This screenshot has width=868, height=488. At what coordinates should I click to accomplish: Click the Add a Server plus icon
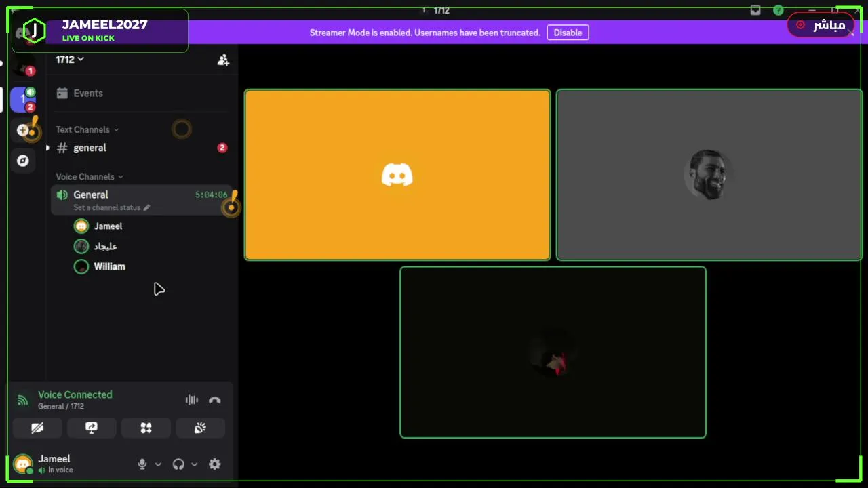(x=23, y=130)
